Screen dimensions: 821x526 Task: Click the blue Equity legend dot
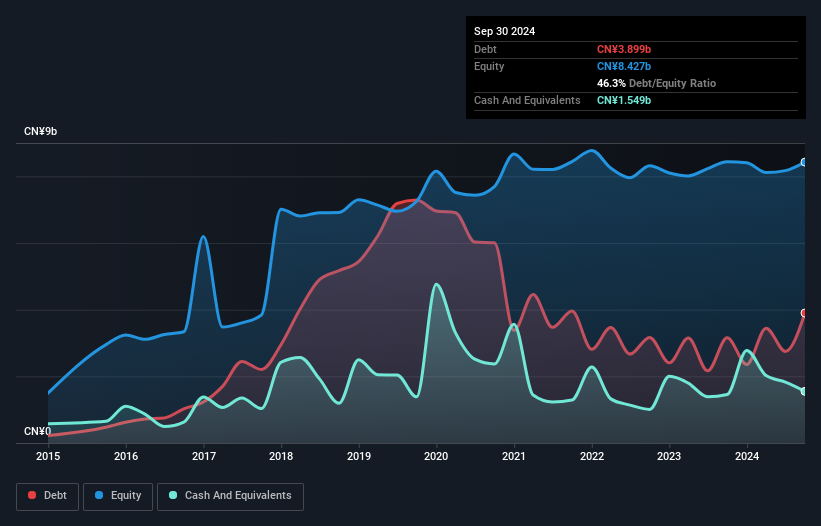click(x=99, y=495)
